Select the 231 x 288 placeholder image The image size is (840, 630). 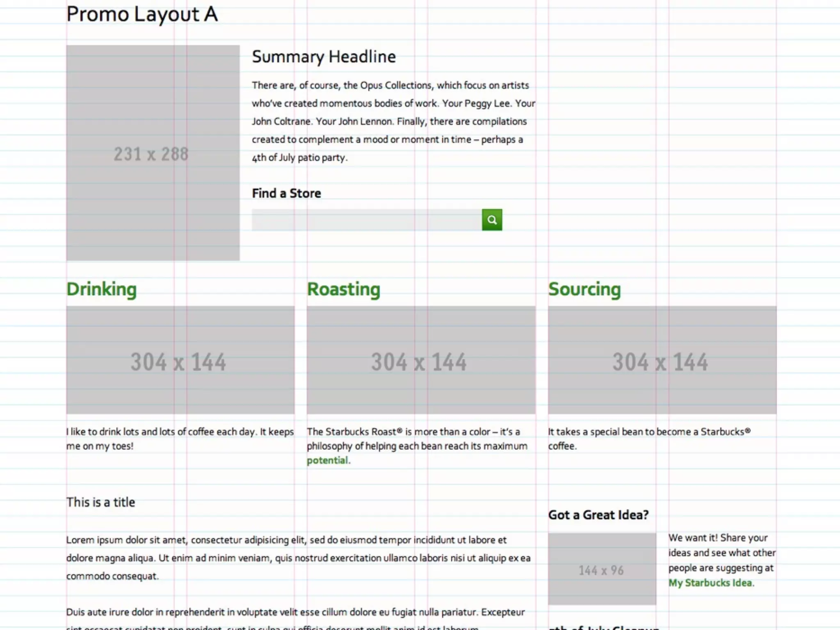[153, 153]
